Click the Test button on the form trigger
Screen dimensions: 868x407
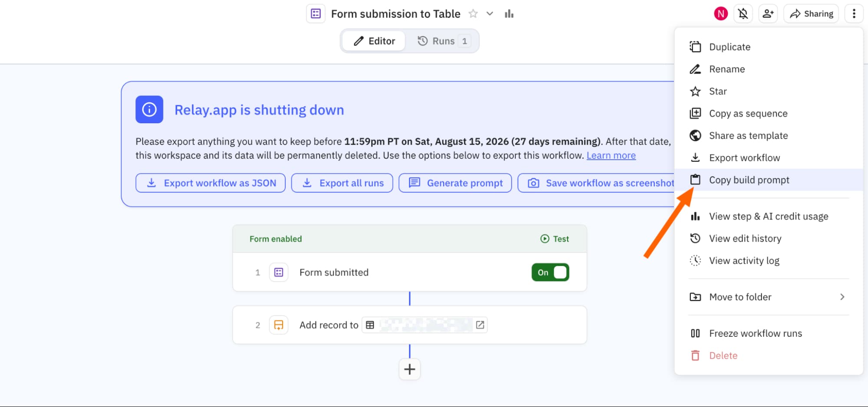click(x=554, y=239)
